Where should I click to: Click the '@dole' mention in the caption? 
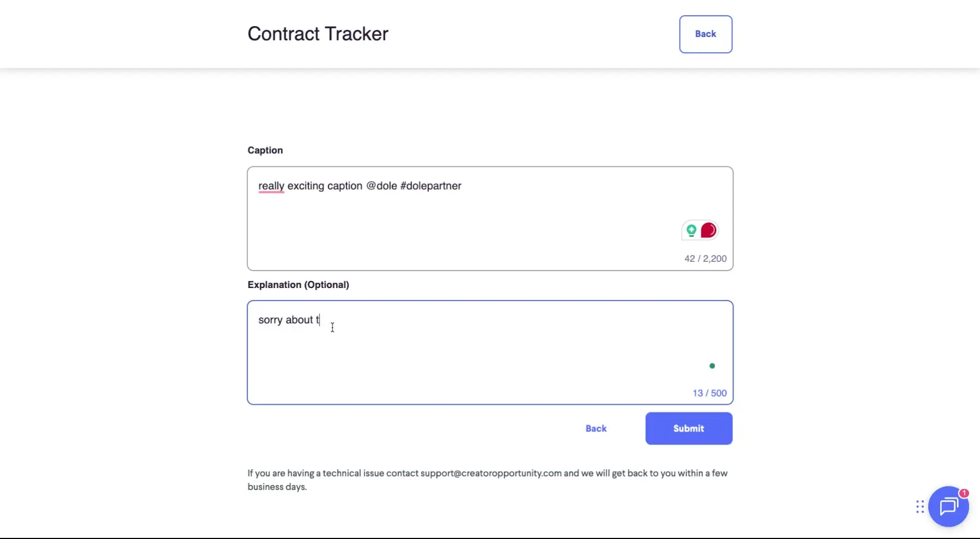pos(382,185)
